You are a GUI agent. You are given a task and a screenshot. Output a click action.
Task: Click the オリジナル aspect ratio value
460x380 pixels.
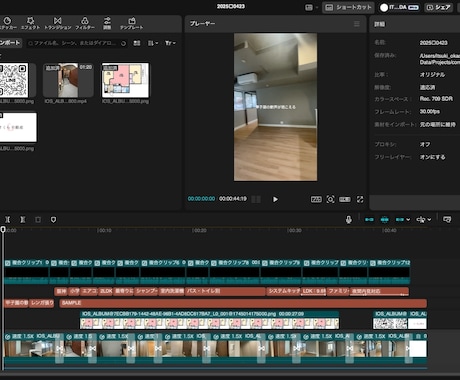(x=432, y=75)
